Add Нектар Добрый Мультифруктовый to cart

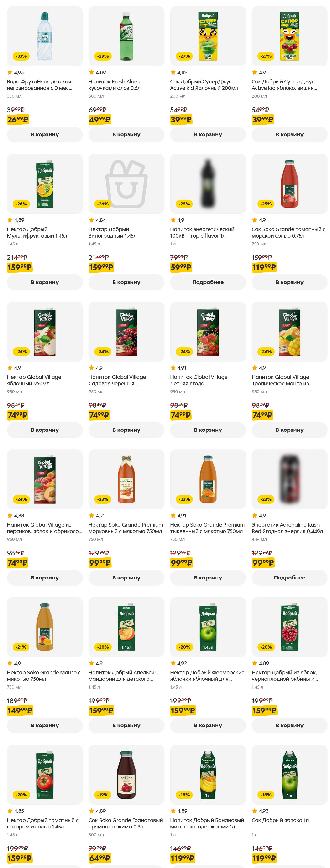pyautogui.click(x=45, y=282)
